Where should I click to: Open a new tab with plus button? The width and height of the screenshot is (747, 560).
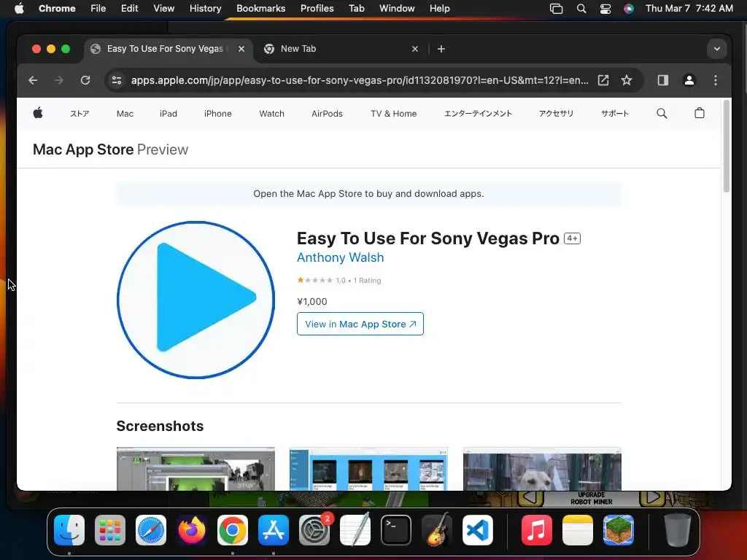[441, 49]
